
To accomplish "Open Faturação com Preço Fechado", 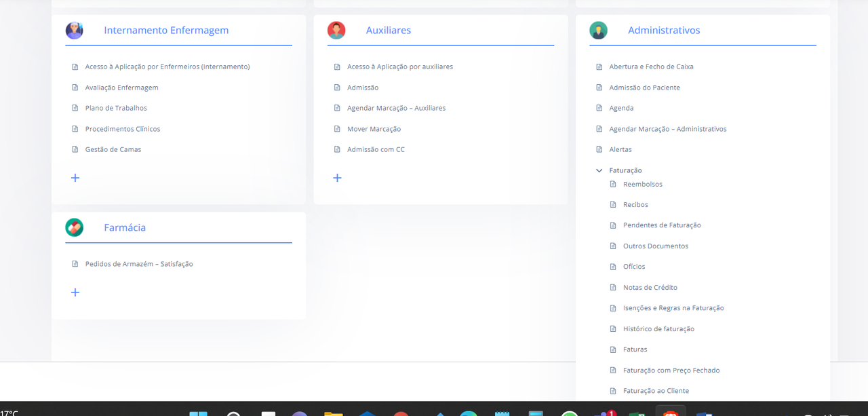I will (671, 371).
